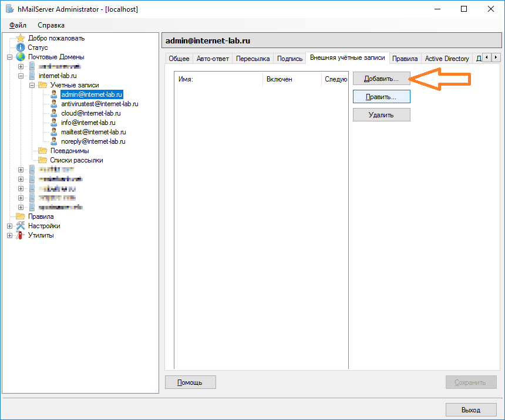Screen dimensions: 505x420
Task: Expand the first blurred domain below Списки рассылки
Action: pyautogui.click(x=21, y=170)
